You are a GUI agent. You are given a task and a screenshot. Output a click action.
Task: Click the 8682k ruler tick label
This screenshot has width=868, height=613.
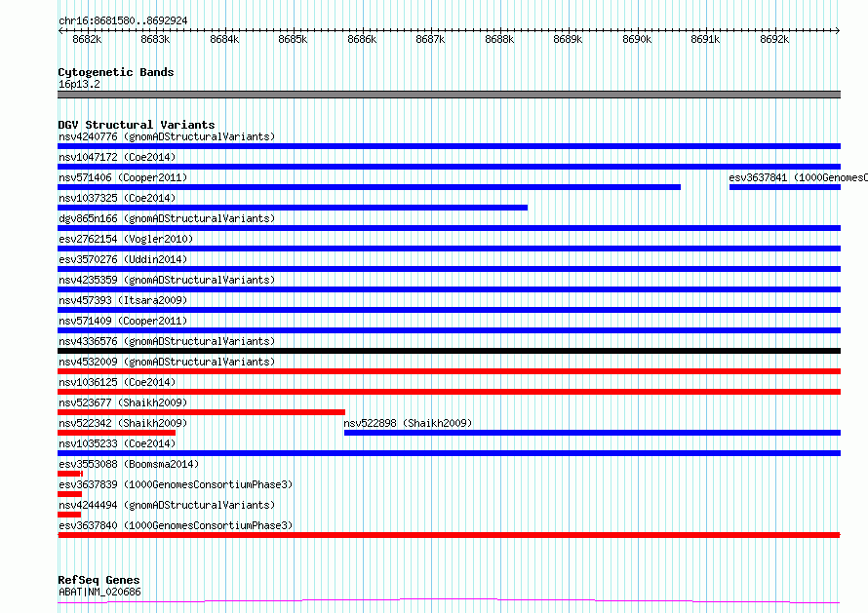click(x=87, y=39)
